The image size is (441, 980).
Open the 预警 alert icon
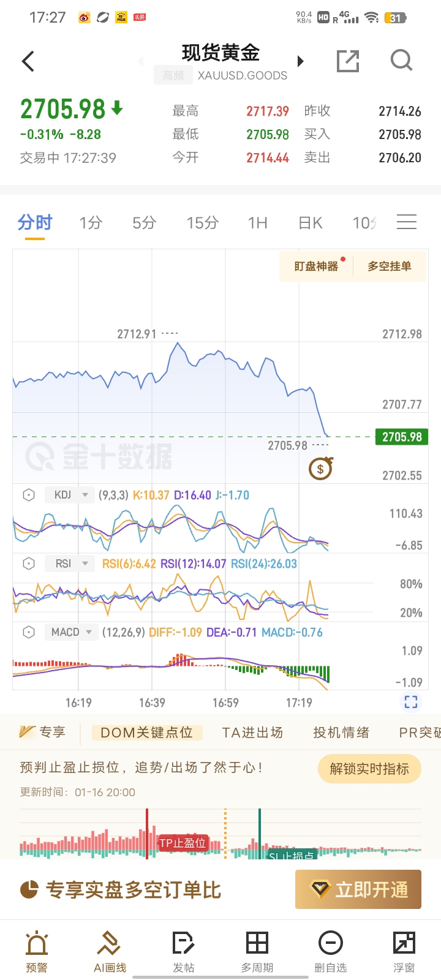point(37,951)
